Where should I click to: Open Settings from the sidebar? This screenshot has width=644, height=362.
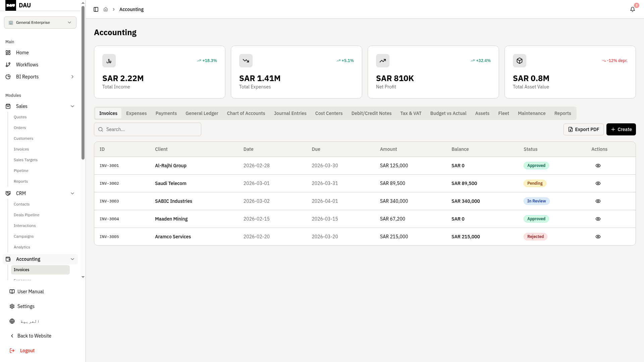coord(26,306)
